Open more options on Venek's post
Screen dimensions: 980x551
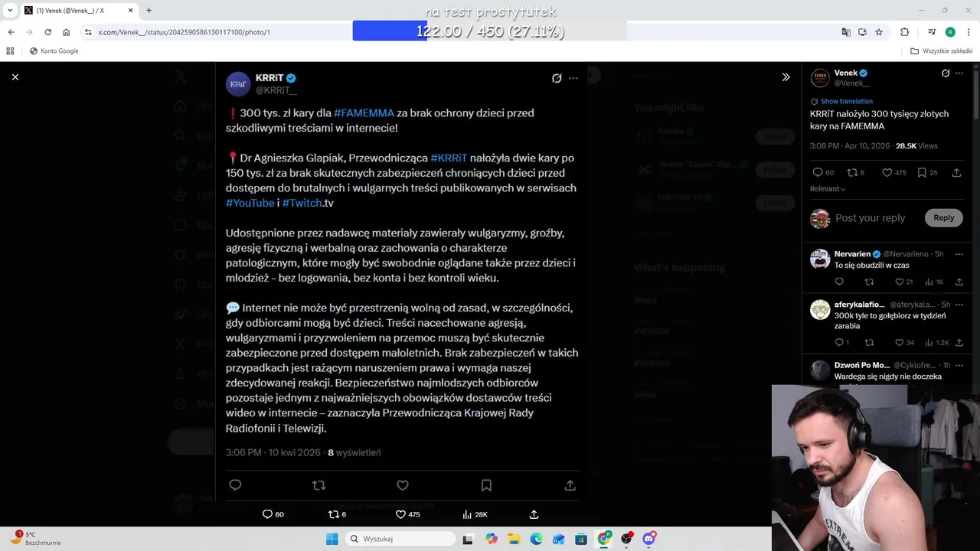tap(959, 73)
